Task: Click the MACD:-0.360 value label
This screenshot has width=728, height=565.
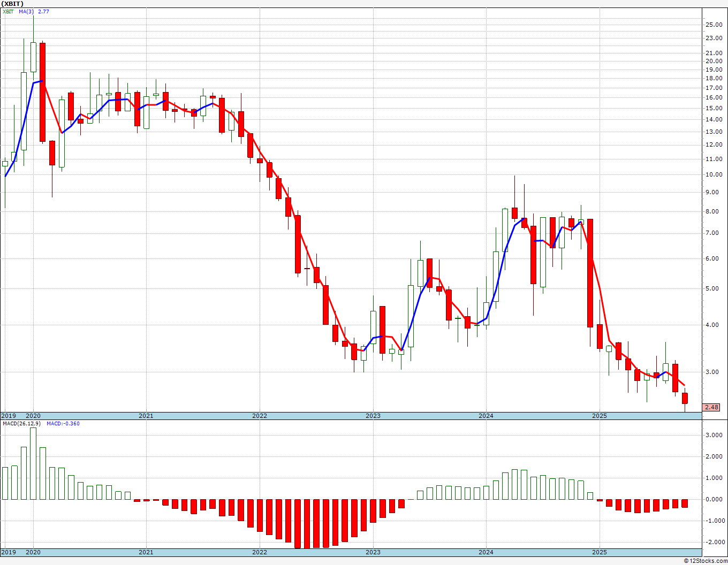Action: pyautogui.click(x=63, y=423)
